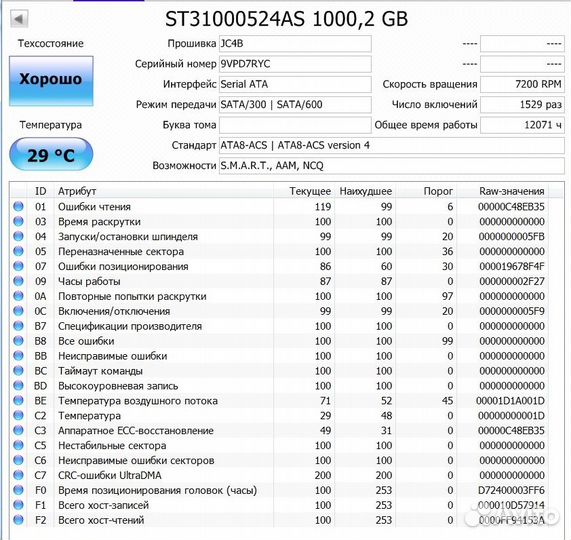The width and height of the screenshot is (571, 540).
Task: Select the Температура воздушного потока attribute name
Action: click(x=138, y=401)
